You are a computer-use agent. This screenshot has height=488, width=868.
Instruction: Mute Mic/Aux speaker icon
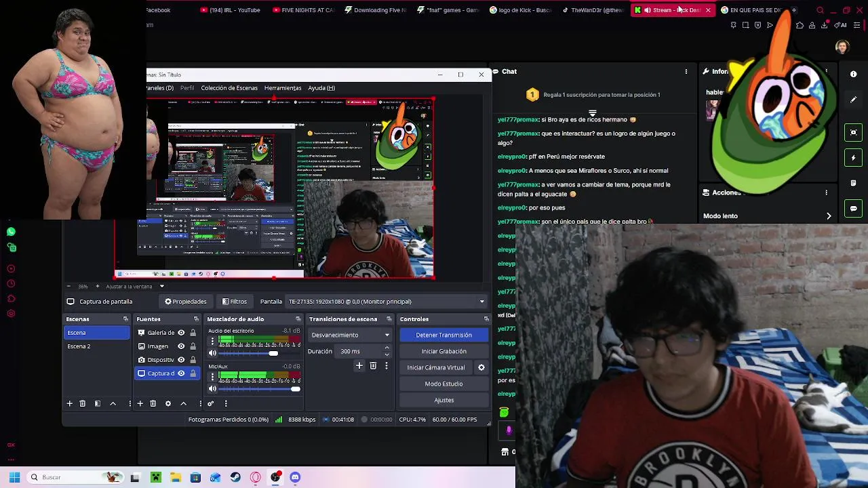coord(212,388)
